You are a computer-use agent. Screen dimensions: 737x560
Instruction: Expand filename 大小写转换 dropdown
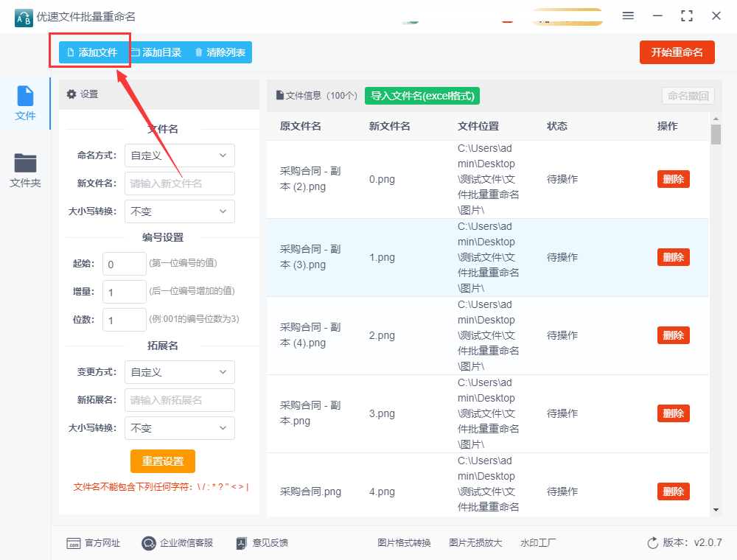coord(179,211)
